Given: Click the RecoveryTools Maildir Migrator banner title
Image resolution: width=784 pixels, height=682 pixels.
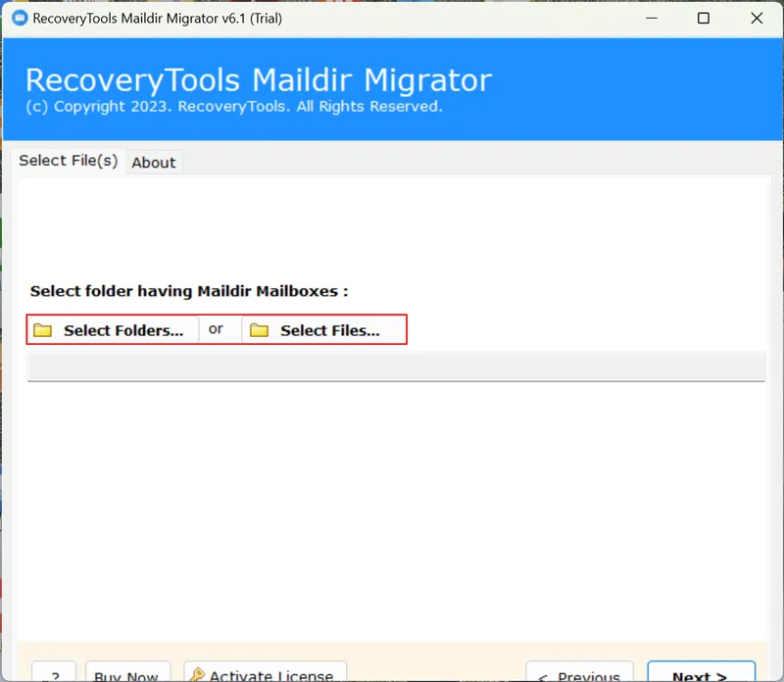Looking at the screenshot, I should pos(258,79).
